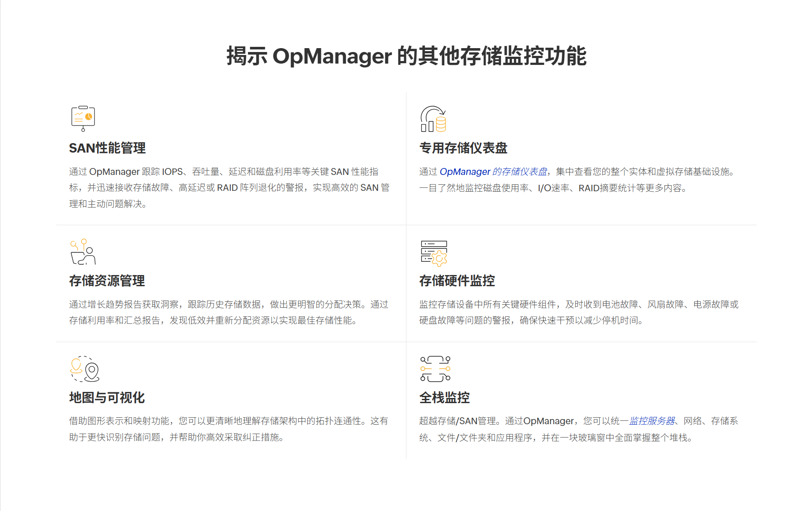812x511 pixels.
Task: Click the 地图与可视化 map pin icon
Action: (85, 369)
